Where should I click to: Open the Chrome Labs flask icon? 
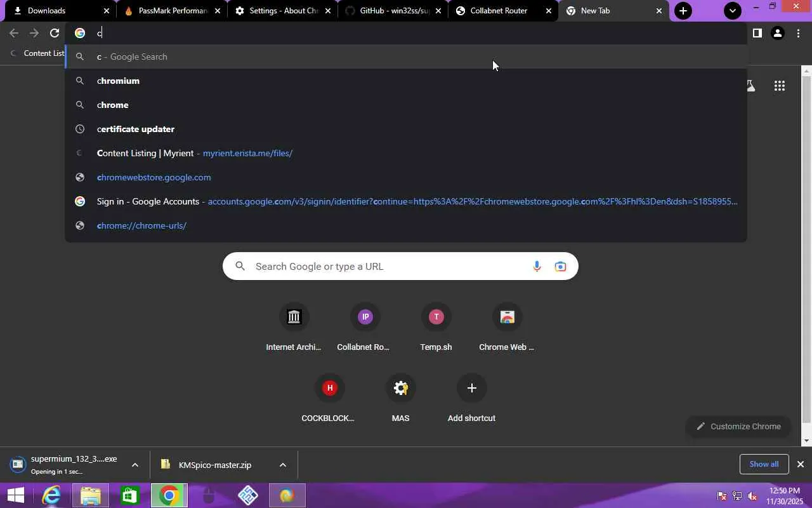coord(751,86)
